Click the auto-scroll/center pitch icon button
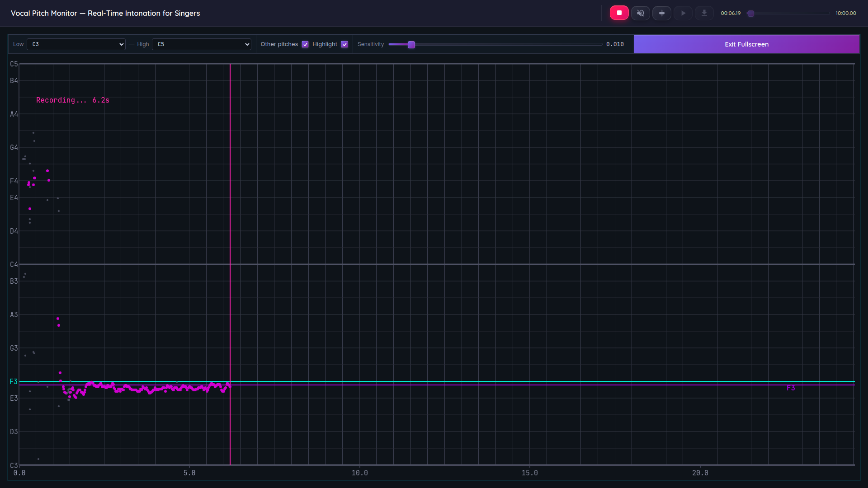 [661, 13]
